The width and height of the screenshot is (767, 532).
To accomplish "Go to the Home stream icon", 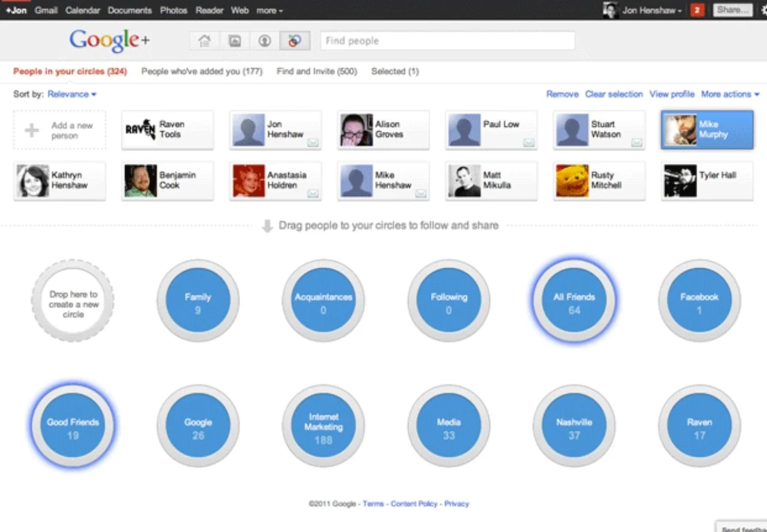I will coord(205,41).
